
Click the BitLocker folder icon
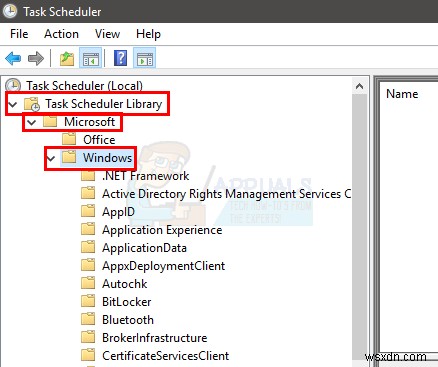(x=88, y=302)
